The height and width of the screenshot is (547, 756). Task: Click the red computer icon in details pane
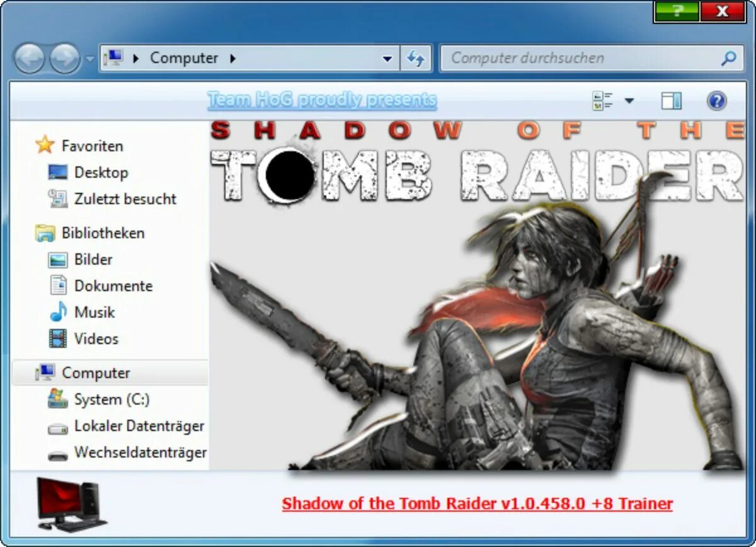point(71,504)
